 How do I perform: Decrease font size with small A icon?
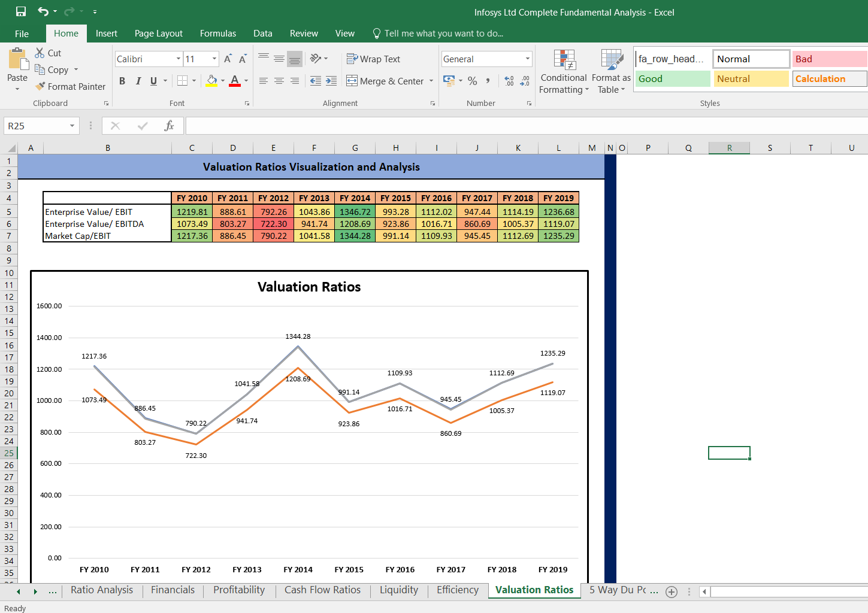point(243,59)
